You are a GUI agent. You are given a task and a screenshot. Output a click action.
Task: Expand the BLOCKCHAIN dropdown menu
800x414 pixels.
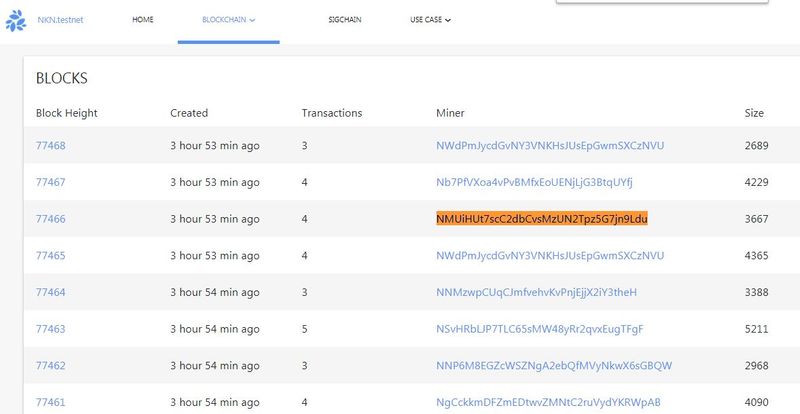click(x=228, y=19)
